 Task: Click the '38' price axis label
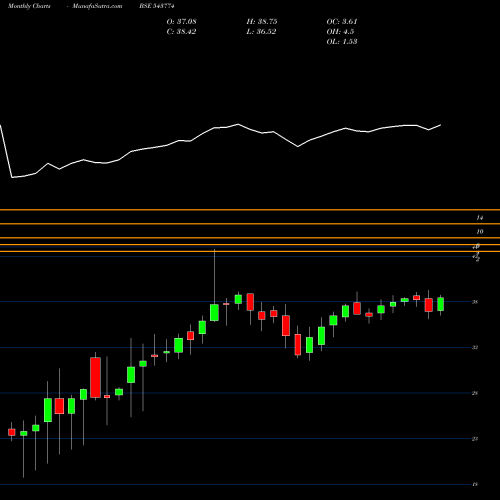click(x=475, y=302)
